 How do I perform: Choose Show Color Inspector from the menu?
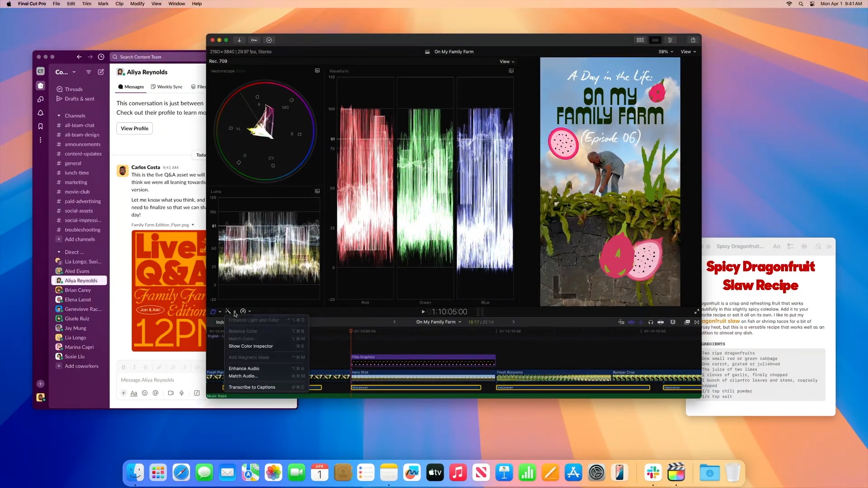tap(250, 346)
